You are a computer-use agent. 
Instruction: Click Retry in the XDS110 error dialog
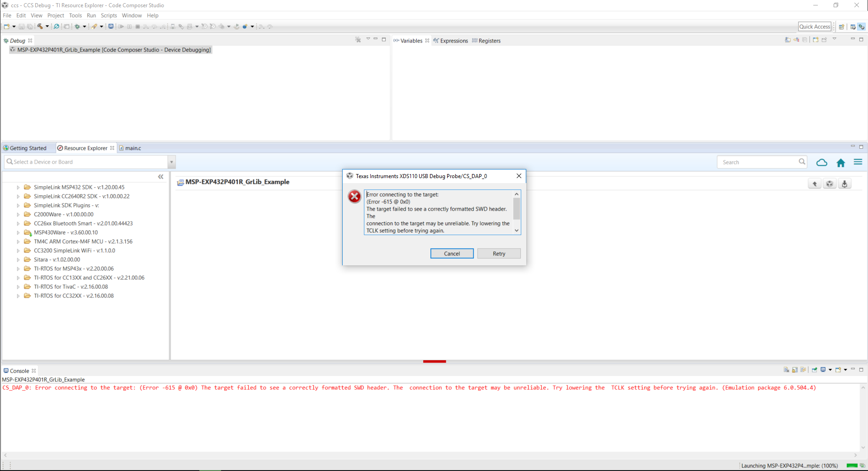pos(499,254)
